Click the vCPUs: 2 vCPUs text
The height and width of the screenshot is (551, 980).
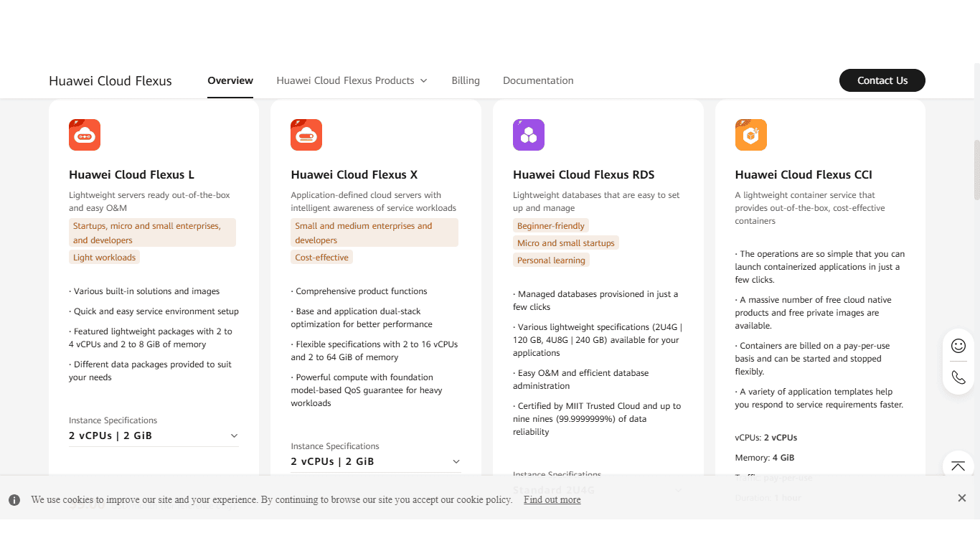766,438
